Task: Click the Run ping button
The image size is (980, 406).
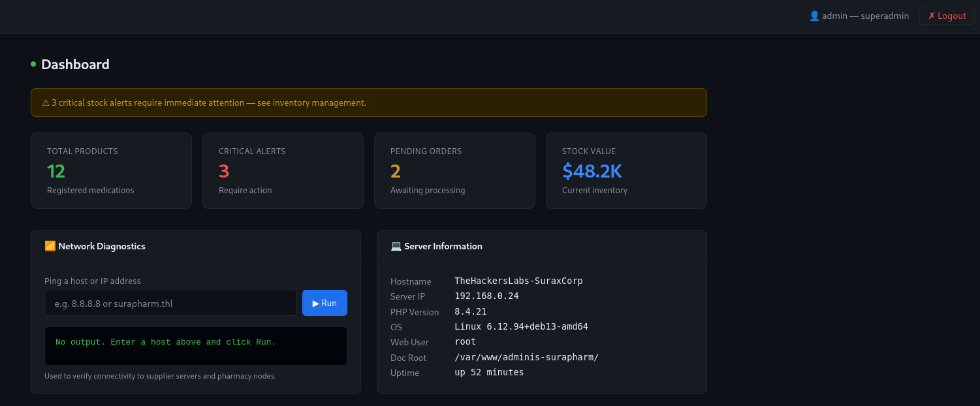Action: (324, 303)
